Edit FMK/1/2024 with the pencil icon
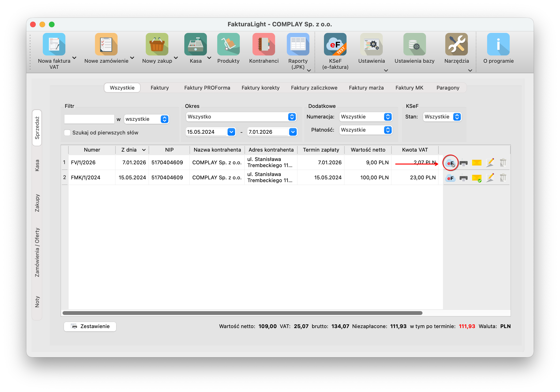Image resolution: width=560 pixels, height=392 pixels. [x=490, y=178]
